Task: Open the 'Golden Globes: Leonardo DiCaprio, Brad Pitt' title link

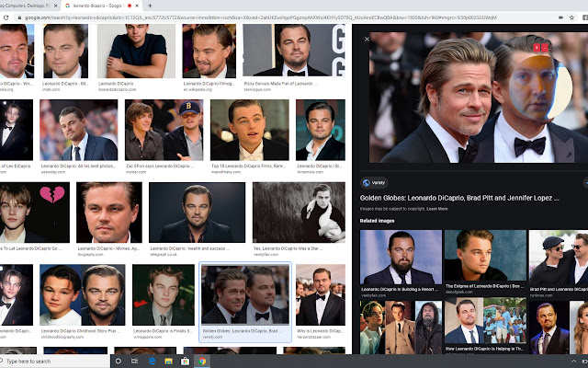Action: (459, 198)
